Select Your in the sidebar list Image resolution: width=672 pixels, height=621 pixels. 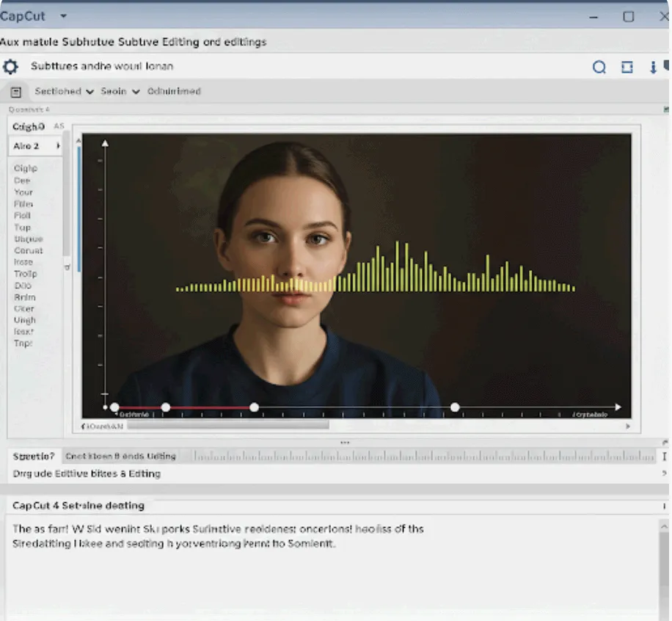click(23, 192)
